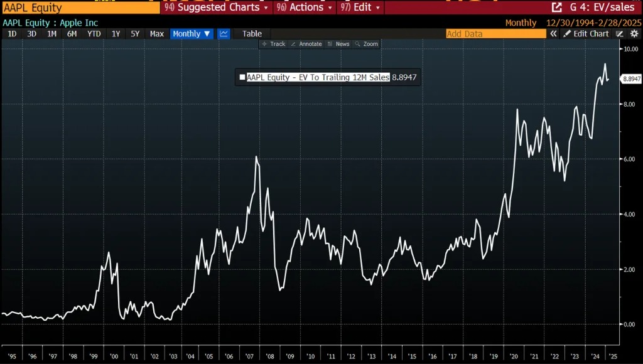Expand the Monthly periodicity dropdown
643x364 pixels.
point(192,34)
